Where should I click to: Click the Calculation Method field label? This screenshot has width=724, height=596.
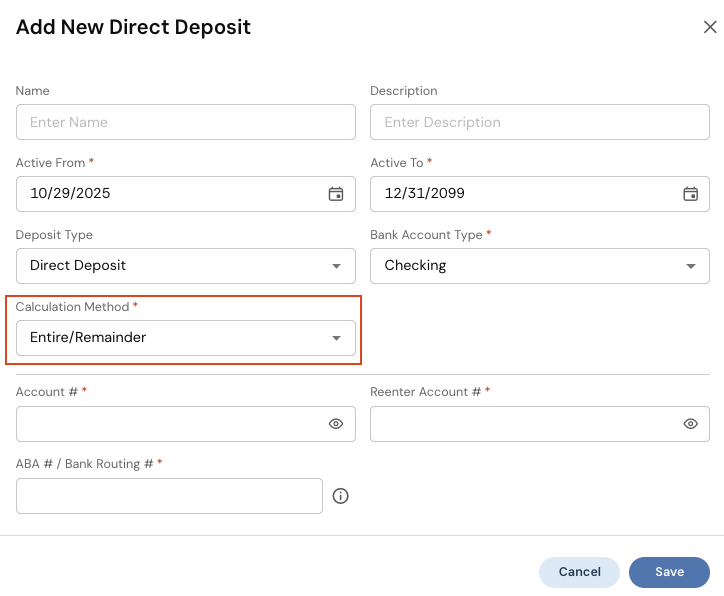click(x=72, y=306)
